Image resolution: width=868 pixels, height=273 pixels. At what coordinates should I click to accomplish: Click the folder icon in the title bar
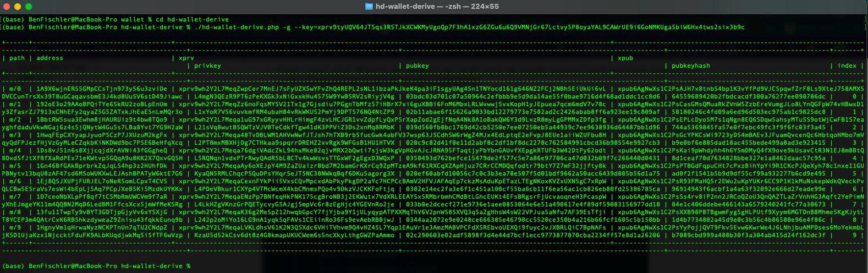369,7
